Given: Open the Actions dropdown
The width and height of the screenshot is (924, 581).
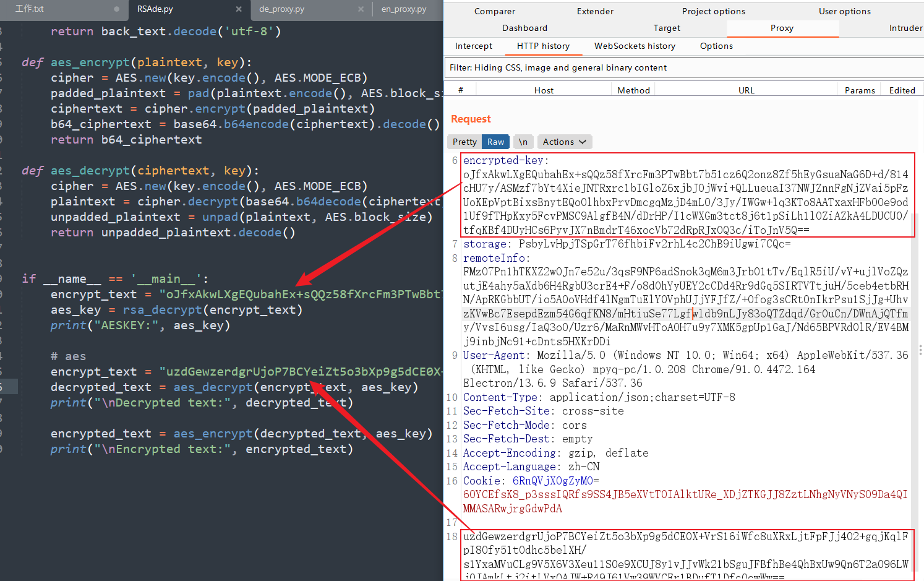Looking at the screenshot, I should coord(563,142).
